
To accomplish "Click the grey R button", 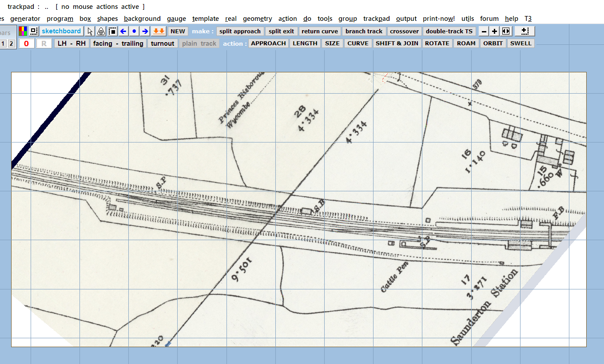I will pyautogui.click(x=44, y=43).
